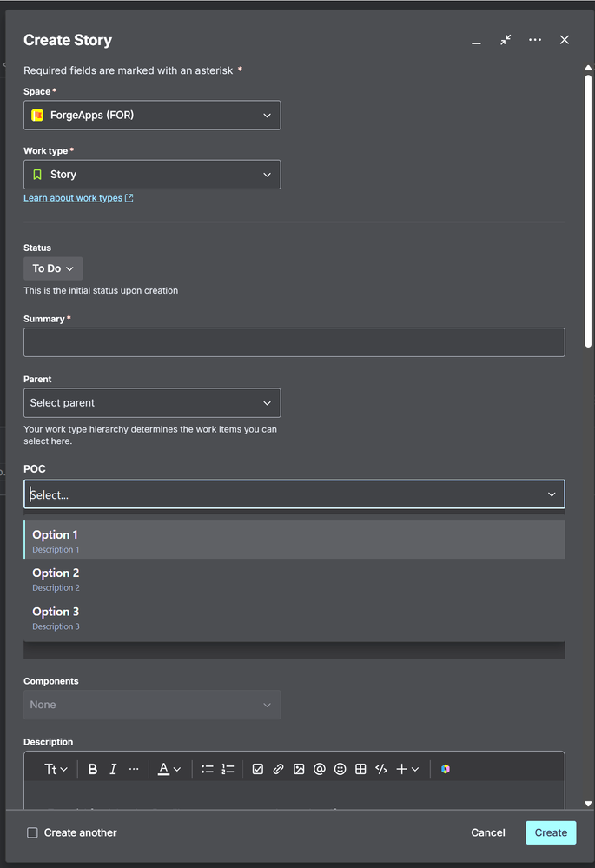Insert an image or file

coord(299,769)
